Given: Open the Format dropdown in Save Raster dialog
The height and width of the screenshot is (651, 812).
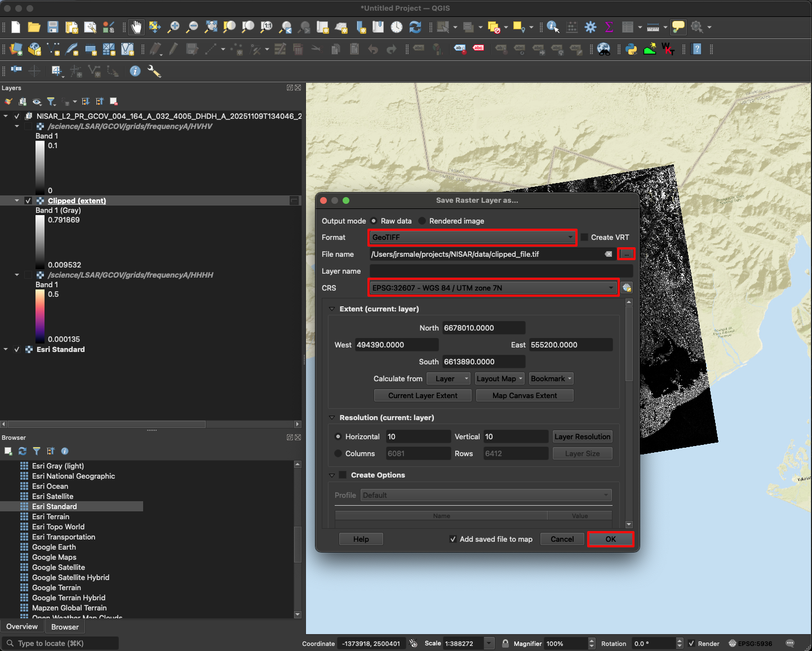Looking at the screenshot, I should click(x=571, y=237).
